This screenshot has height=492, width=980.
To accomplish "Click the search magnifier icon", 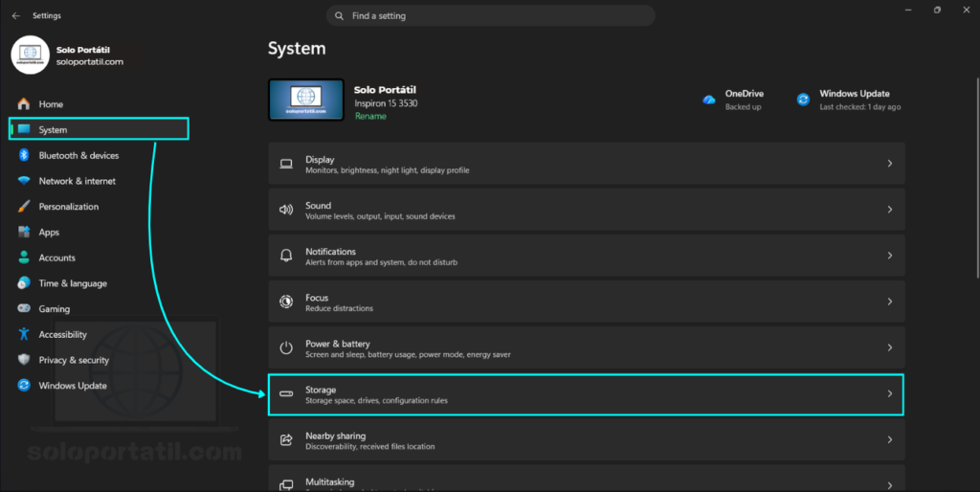I will pyautogui.click(x=339, y=15).
